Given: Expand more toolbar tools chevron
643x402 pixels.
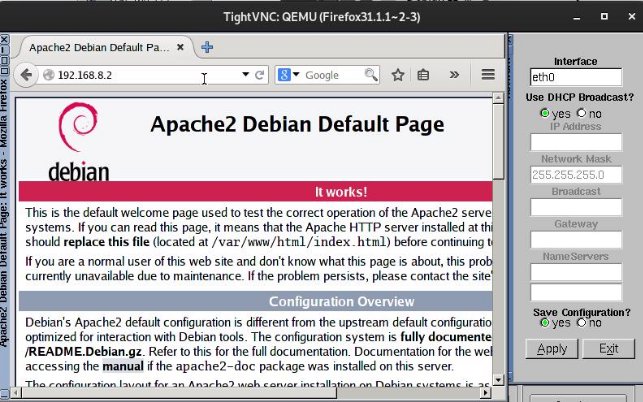Looking at the screenshot, I should (454, 75).
